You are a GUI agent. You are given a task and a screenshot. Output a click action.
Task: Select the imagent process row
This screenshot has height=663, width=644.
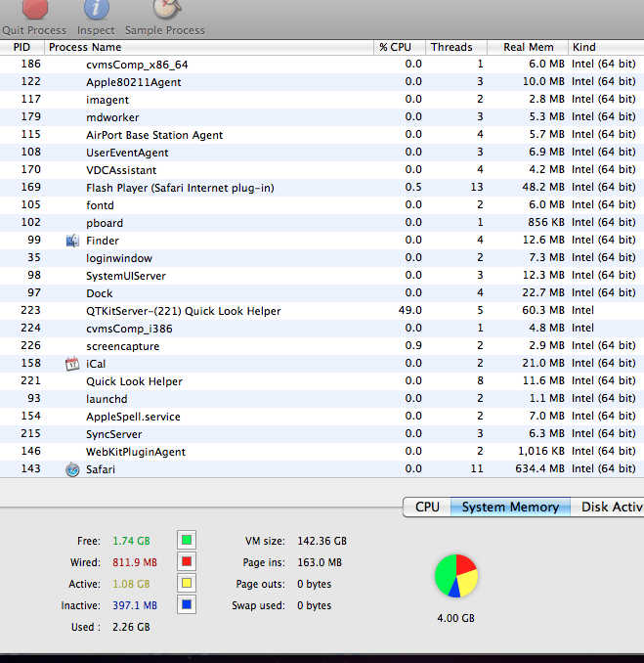322,100
